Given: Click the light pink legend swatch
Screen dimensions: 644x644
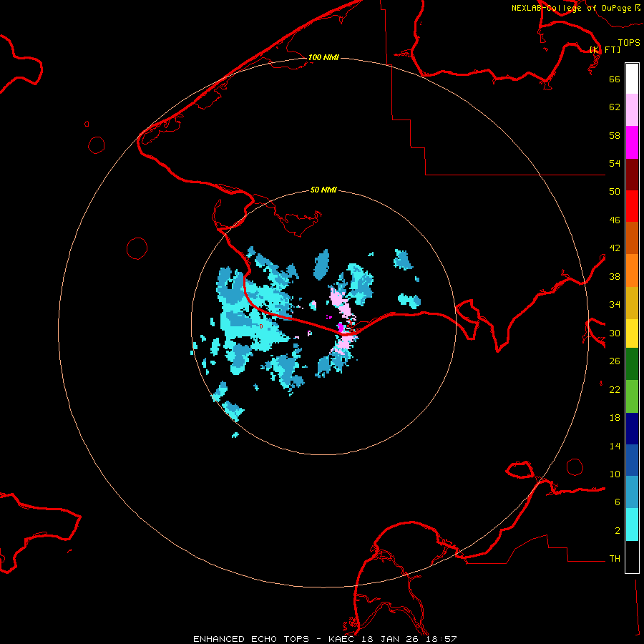Looking at the screenshot, I should [x=632, y=110].
